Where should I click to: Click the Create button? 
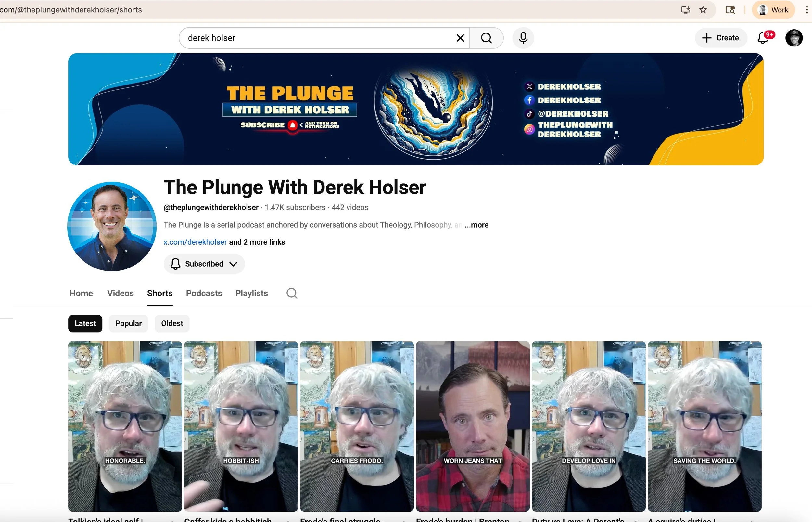click(x=721, y=38)
